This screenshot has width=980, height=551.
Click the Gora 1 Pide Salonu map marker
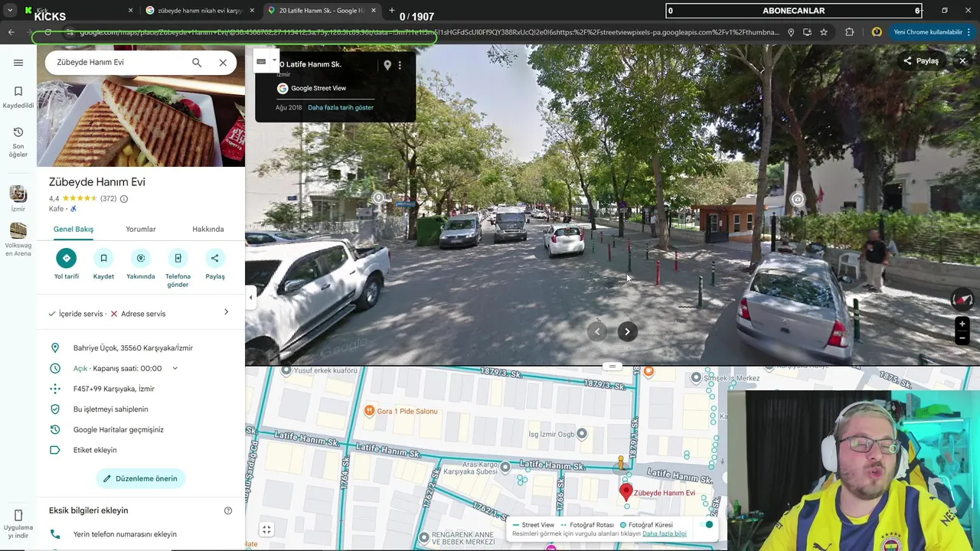pyautogui.click(x=369, y=411)
